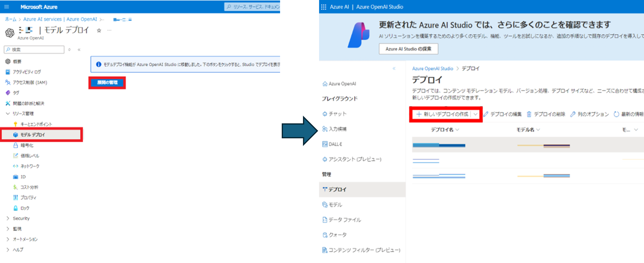Viewport: 644px width, 263px height.
Task: Click デプロイの編集 toolbar button
Action: (x=502, y=114)
